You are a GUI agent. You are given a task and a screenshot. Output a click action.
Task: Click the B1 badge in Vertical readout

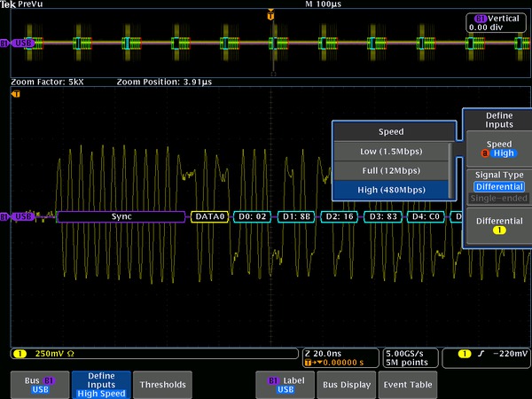481,18
